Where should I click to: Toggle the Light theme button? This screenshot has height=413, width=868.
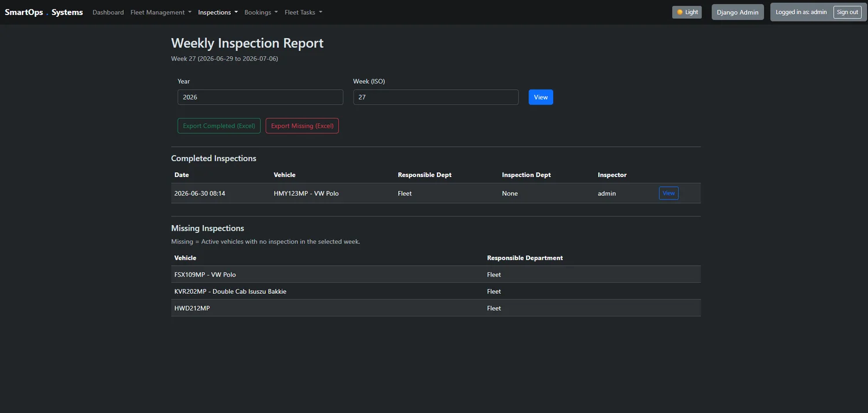pyautogui.click(x=687, y=12)
